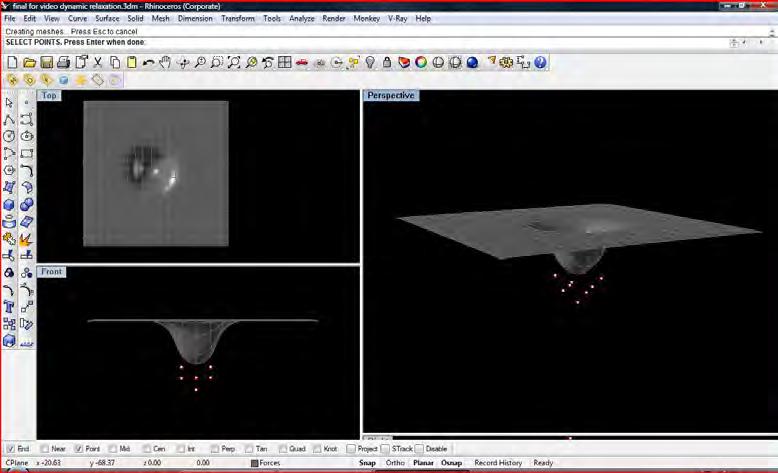Select the Pan hand tool
The height and width of the screenshot is (473, 778).
(165, 63)
